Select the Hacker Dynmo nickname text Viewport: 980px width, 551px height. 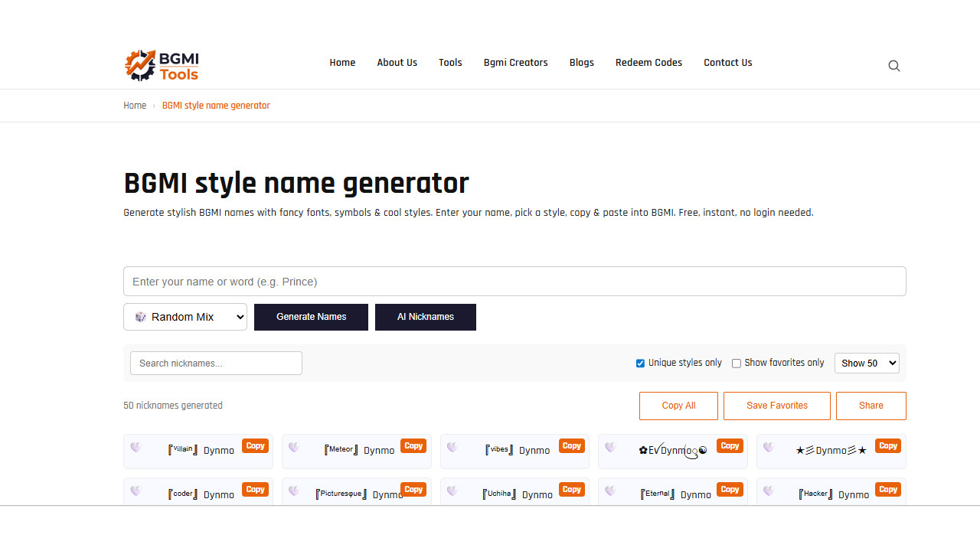[834, 494]
